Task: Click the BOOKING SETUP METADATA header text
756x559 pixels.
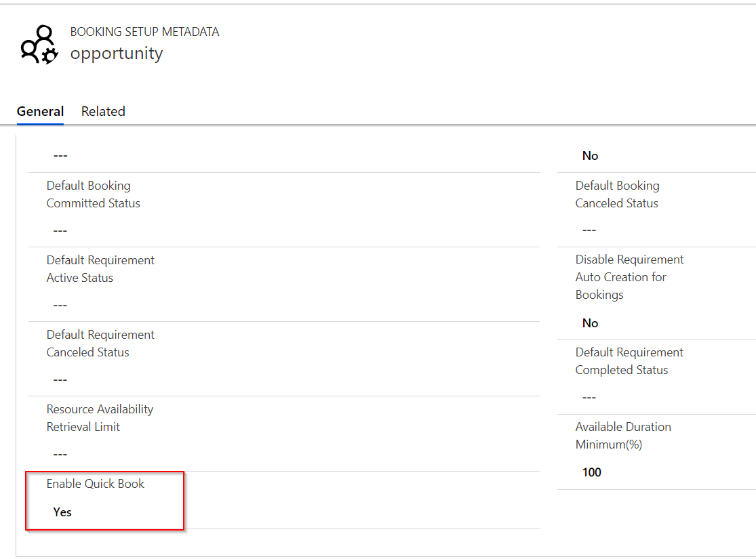Action: [144, 32]
